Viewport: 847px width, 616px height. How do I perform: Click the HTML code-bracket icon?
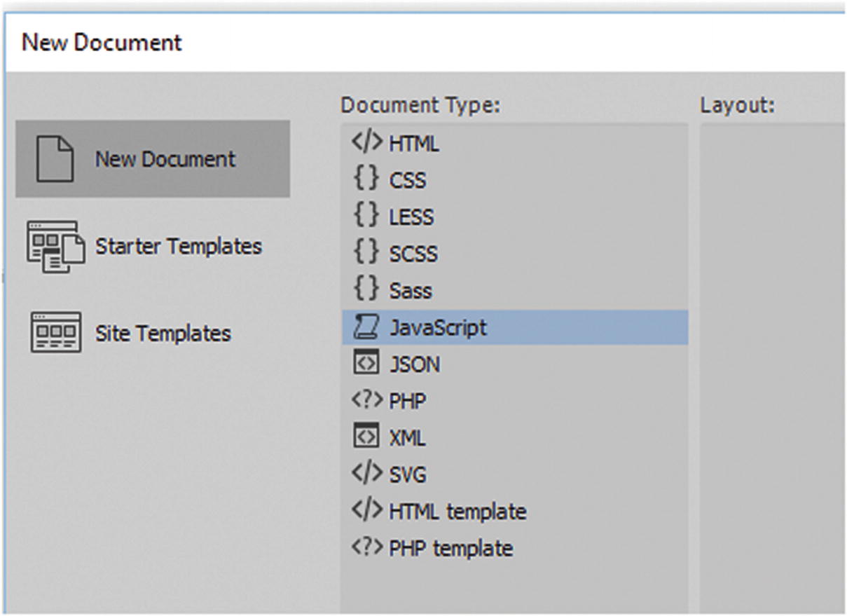[368, 144]
